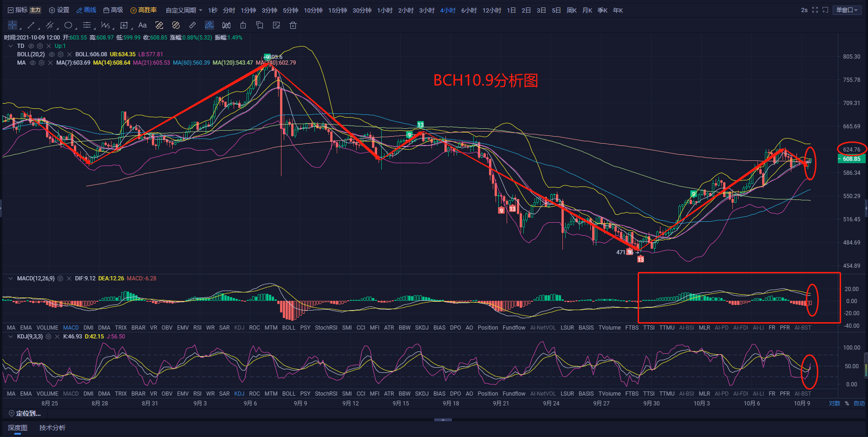Open MA indicator settings gear
Image resolution: width=868 pixels, height=437 pixels.
pos(41,63)
